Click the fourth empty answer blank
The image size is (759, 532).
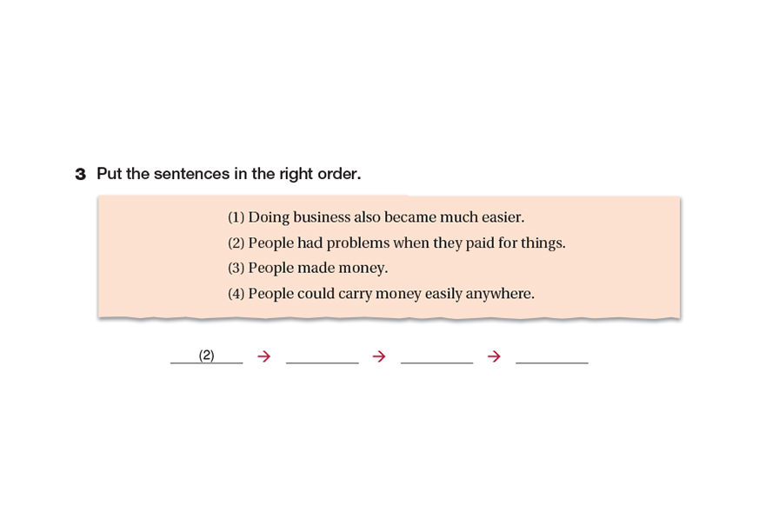551,356
